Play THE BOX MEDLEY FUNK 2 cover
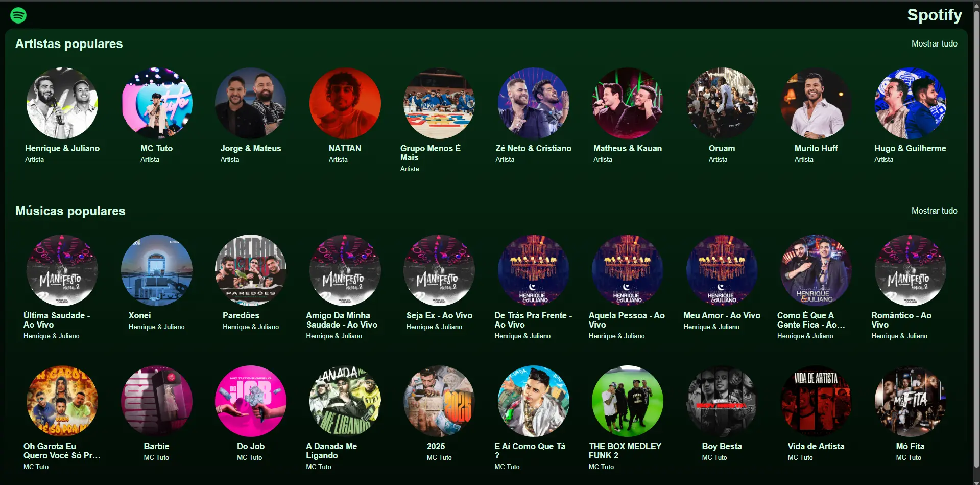Image resolution: width=980 pixels, height=485 pixels. click(x=628, y=401)
